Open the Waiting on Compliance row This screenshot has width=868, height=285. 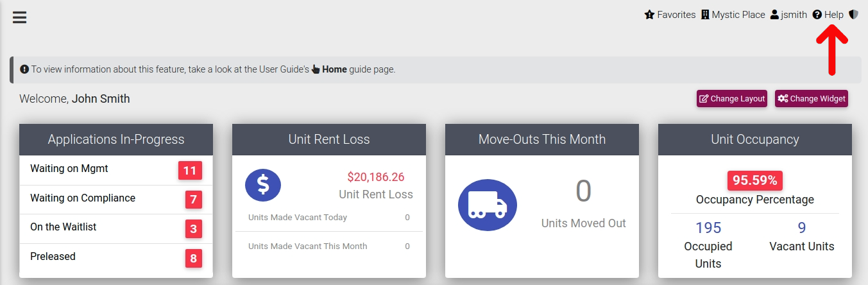[116, 200]
